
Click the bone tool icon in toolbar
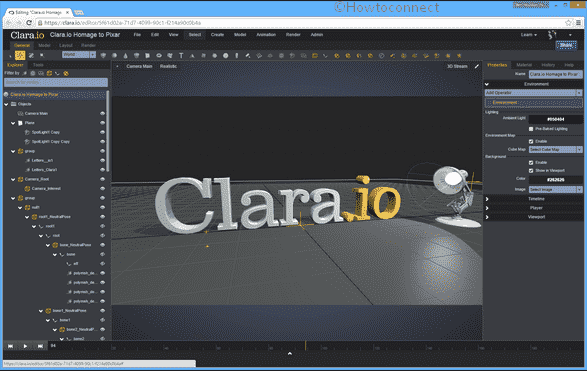point(325,55)
